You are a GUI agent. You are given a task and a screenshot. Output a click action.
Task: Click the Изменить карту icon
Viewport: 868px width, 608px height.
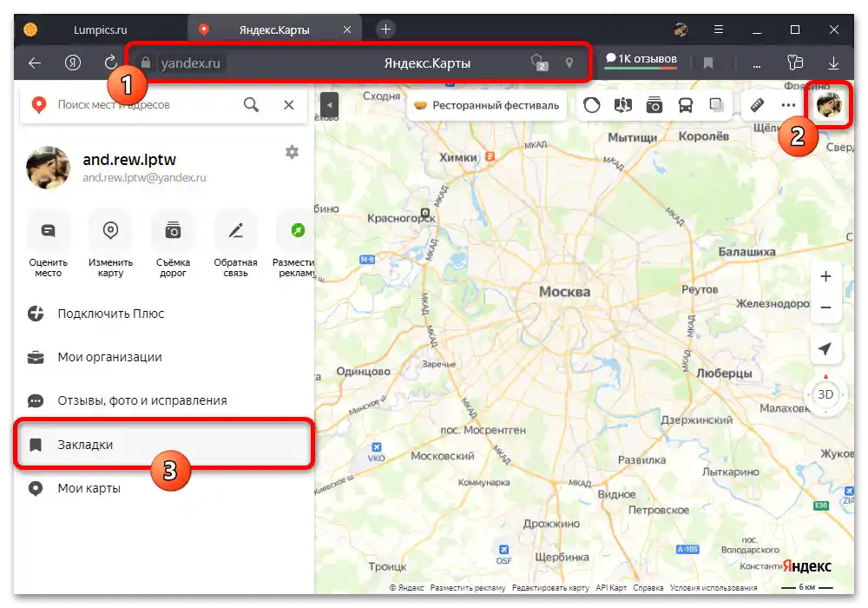tap(110, 230)
